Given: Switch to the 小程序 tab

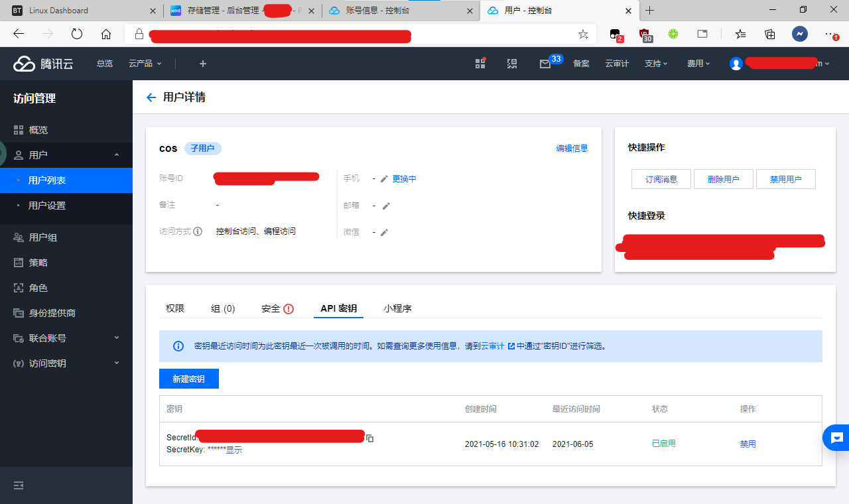Looking at the screenshot, I should point(397,308).
